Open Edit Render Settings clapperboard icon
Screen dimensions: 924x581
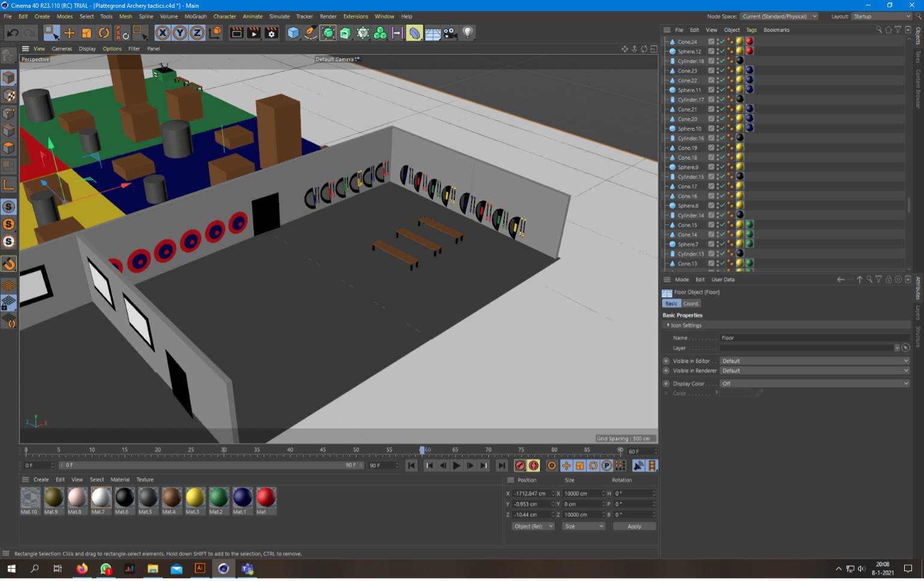271,33
